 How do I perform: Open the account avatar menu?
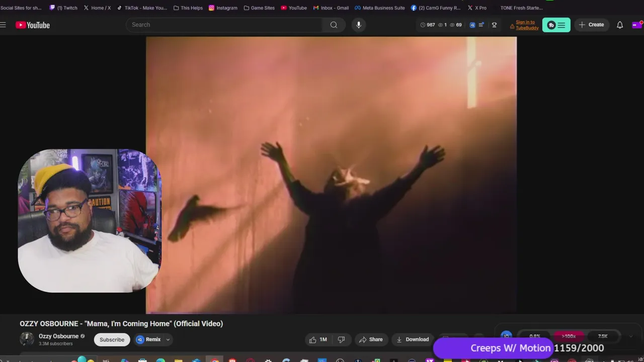pos(637,25)
